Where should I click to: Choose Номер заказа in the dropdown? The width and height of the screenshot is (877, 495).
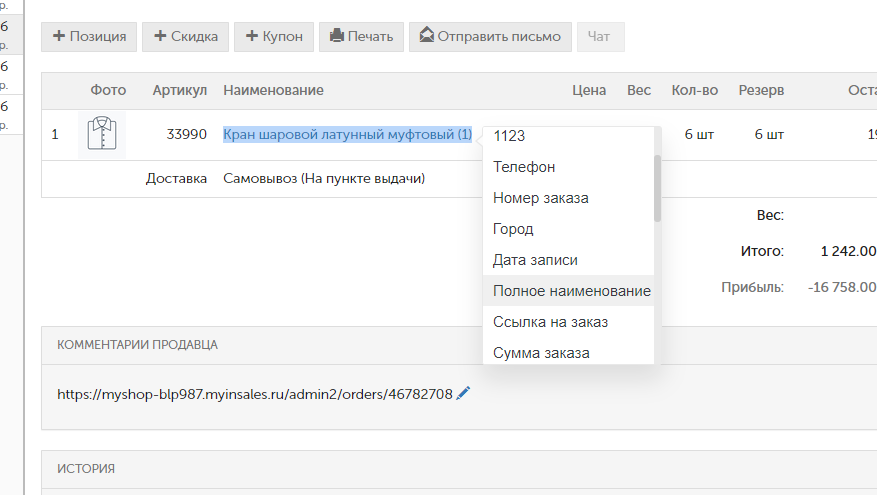click(x=540, y=198)
